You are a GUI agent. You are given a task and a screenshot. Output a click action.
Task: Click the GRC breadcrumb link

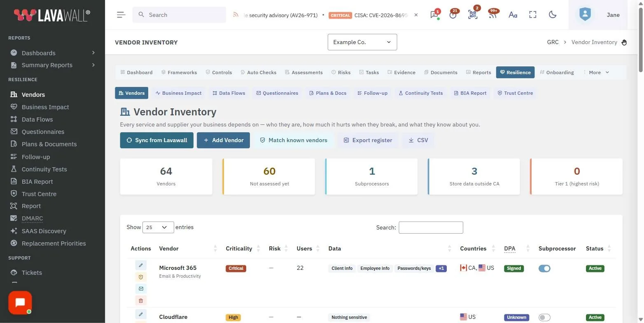553,42
